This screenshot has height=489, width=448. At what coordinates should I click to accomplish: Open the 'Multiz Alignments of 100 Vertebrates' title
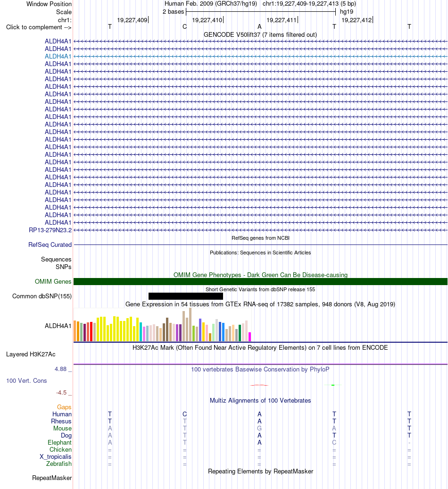tap(260, 400)
